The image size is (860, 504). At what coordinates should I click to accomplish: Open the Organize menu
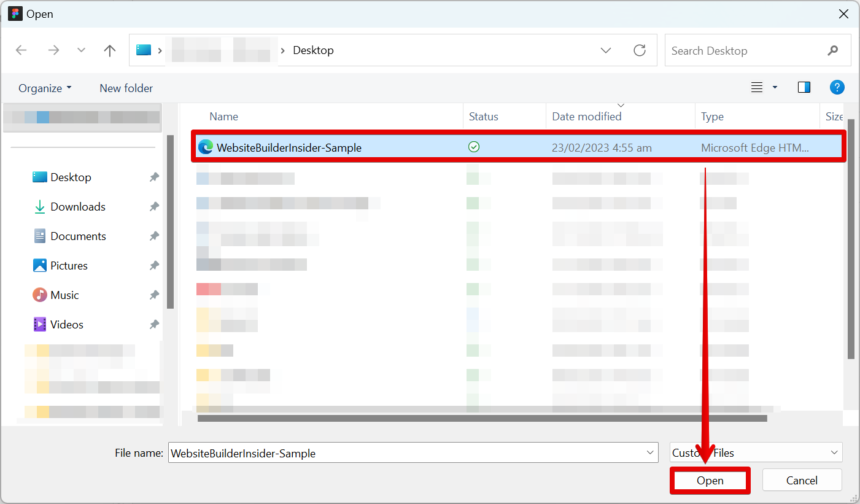click(45, 88)
